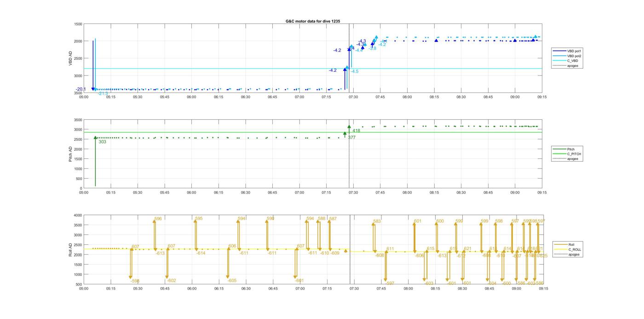This screenshot has height=319, width=644.
Task: Click the '587' annotation in Roll plot
Action: point(333,219)
